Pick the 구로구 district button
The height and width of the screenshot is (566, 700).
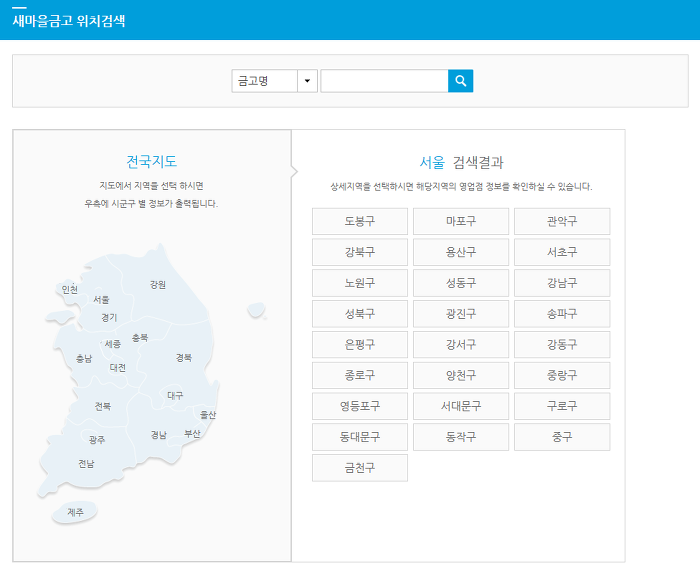562,406
